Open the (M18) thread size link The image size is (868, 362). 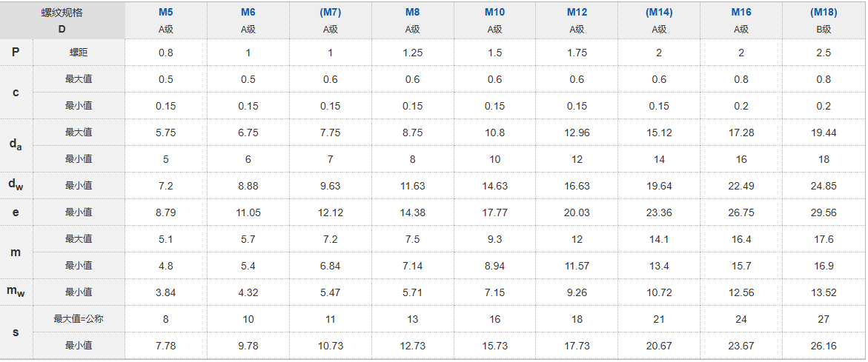pos(824,12)
